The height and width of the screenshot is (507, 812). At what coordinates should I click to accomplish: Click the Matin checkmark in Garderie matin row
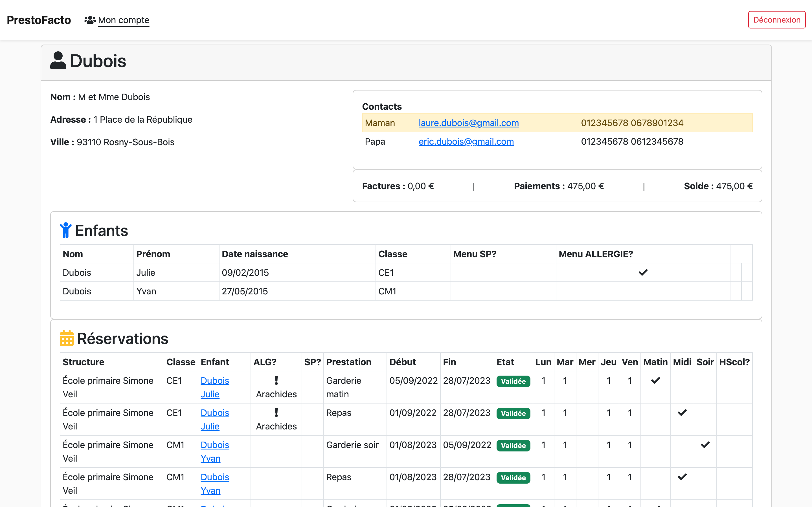pyautogui.click(x=655, y=381)
